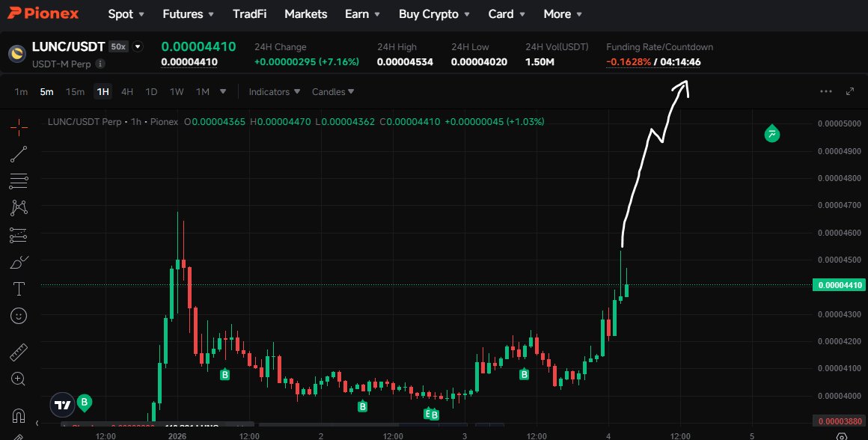Open the TradFi section

[x=249, y=13]
